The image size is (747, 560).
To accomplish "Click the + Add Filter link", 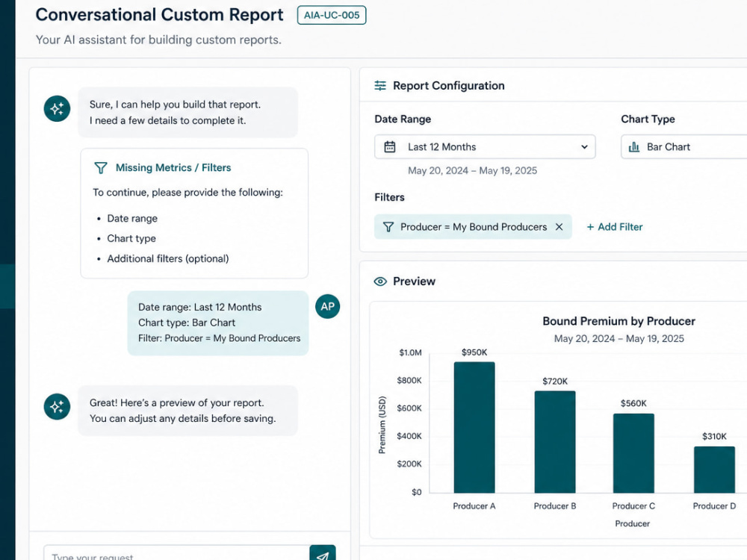I will pyautogui.click(x=615, y=227).
